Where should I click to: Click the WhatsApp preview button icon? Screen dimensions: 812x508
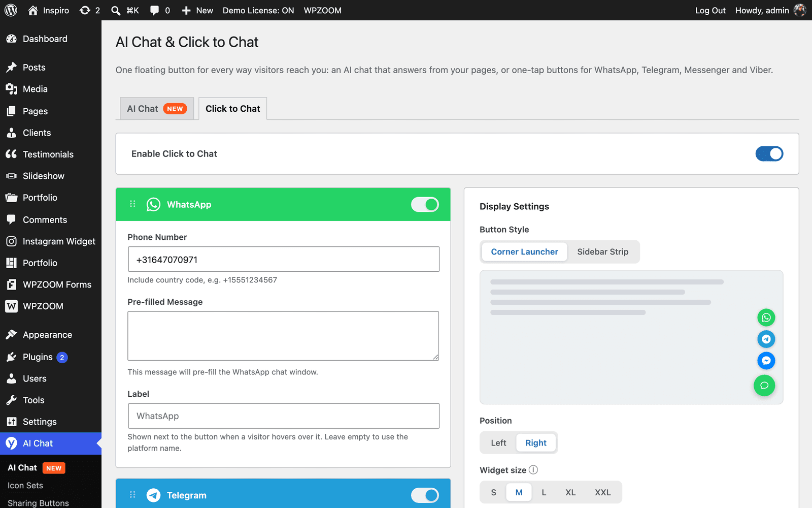(x=766, y=317)
